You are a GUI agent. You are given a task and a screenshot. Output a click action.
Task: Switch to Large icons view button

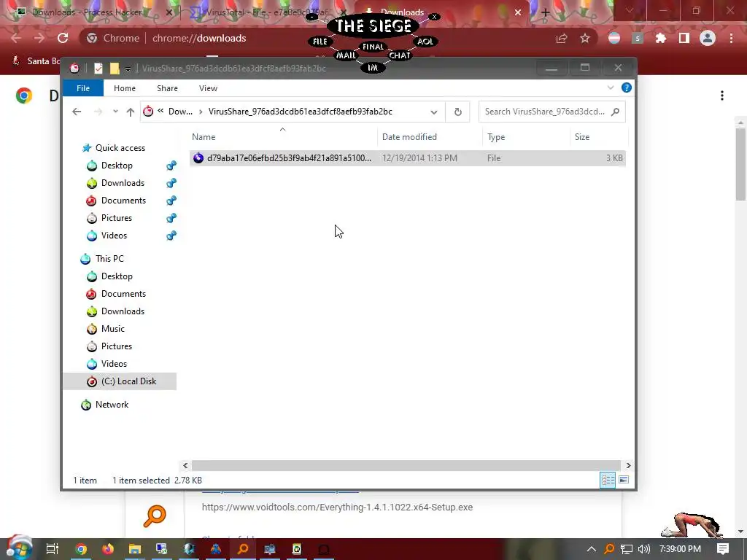coord(623,480)
